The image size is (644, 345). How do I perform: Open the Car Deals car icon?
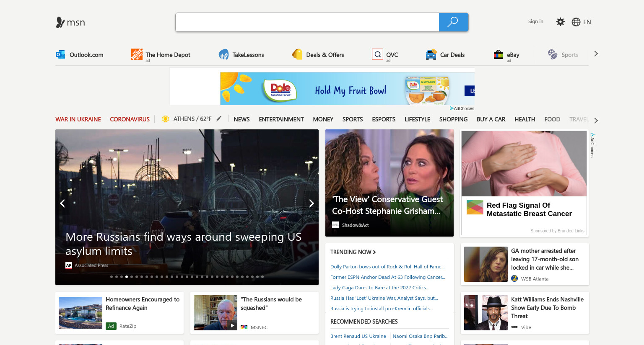coord(431,54)
